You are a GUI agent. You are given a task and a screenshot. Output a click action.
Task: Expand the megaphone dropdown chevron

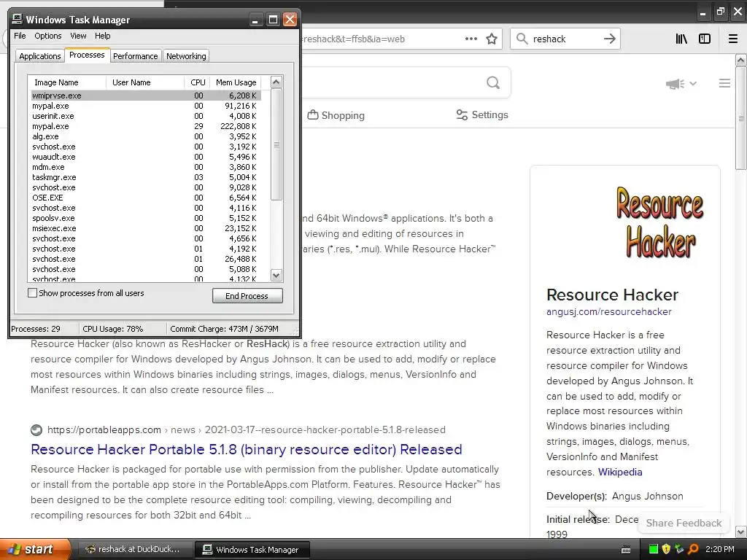click(693, 83)
